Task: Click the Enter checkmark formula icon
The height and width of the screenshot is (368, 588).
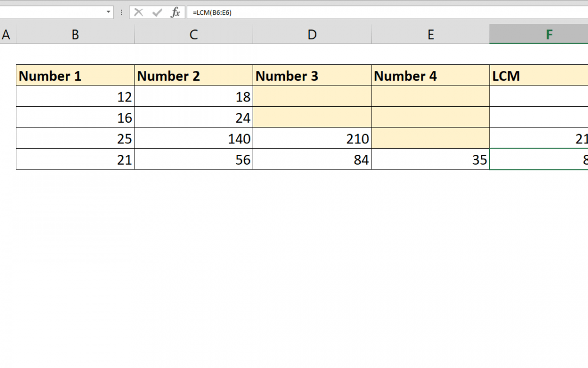Action: (157, 12)
